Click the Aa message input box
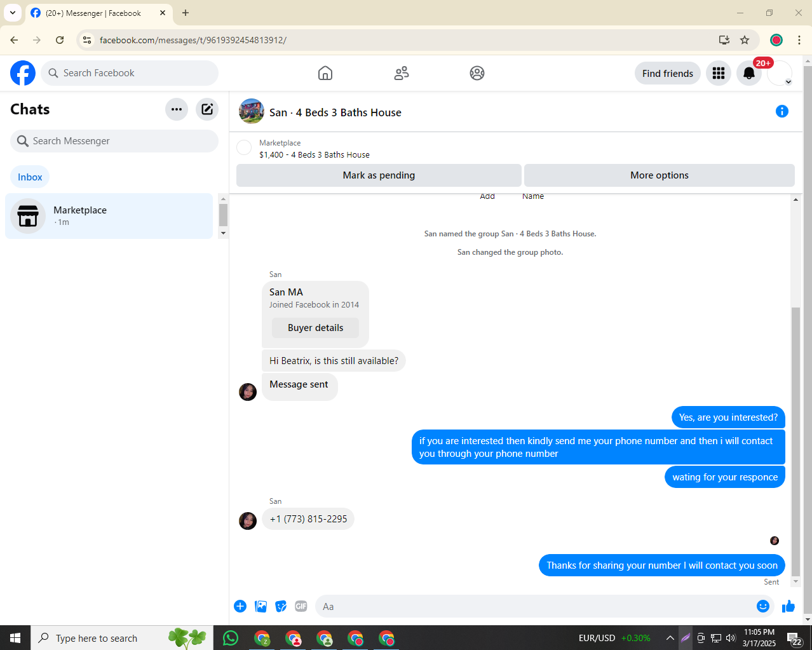The height and width of the screenshot is (650, 812). click(x=534, y=606)
